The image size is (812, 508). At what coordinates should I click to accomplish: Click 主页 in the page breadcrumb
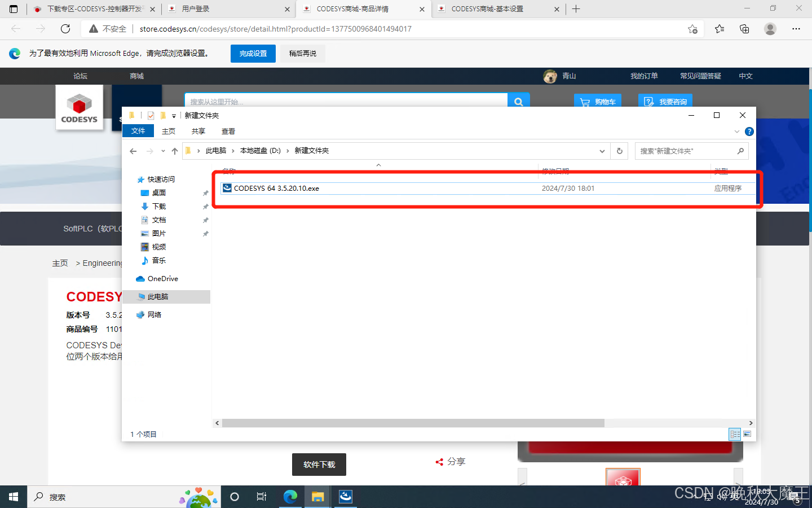(60, 263)
